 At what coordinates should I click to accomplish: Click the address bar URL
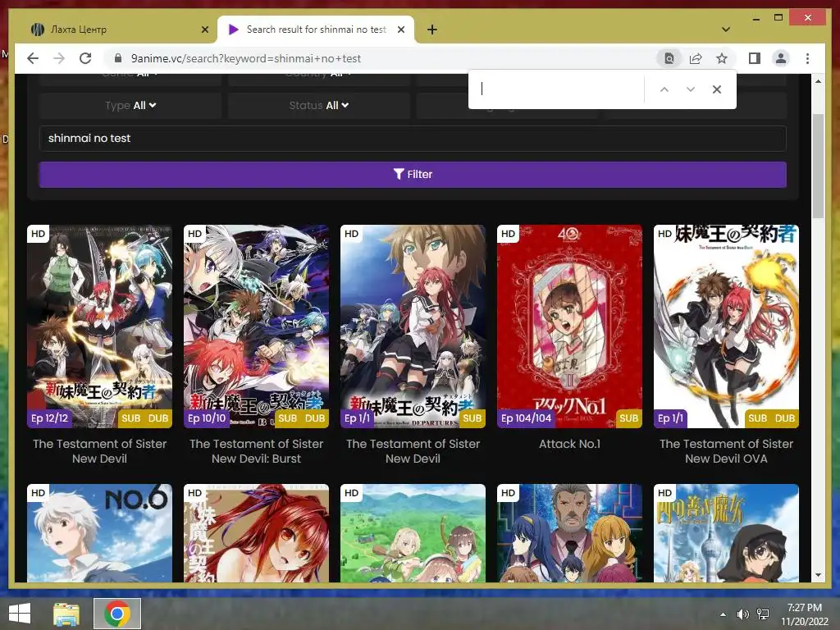coord(245,58)
